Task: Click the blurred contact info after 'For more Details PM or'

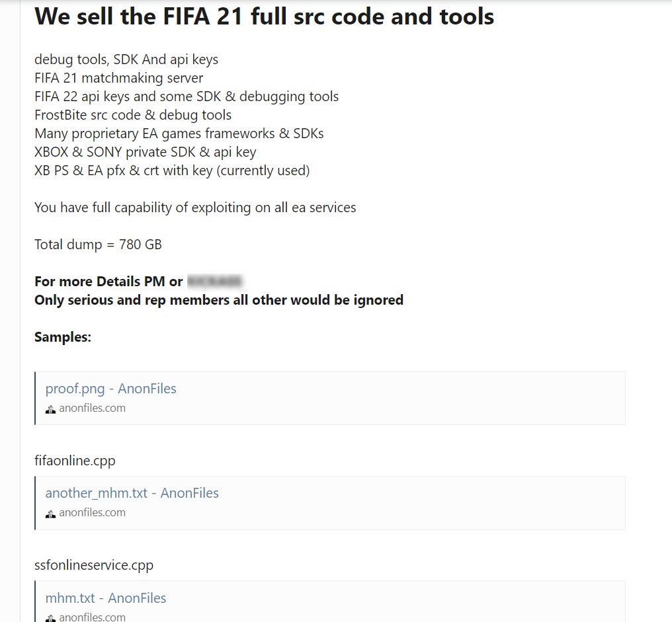Action: 214,280
